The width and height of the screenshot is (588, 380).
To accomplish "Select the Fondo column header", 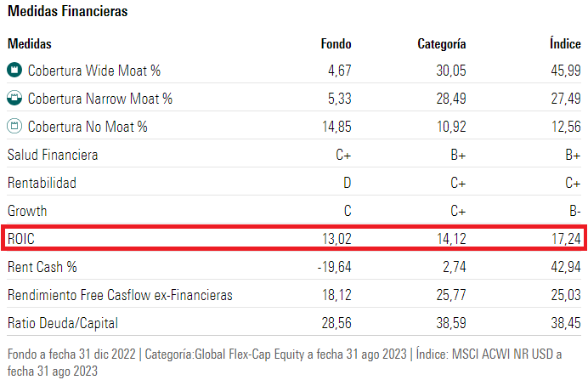I will 336,43.
